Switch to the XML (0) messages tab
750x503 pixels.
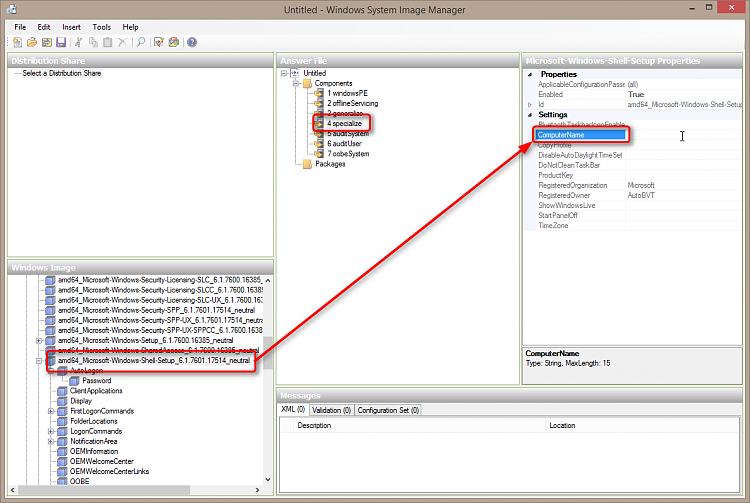pos(293,409)
